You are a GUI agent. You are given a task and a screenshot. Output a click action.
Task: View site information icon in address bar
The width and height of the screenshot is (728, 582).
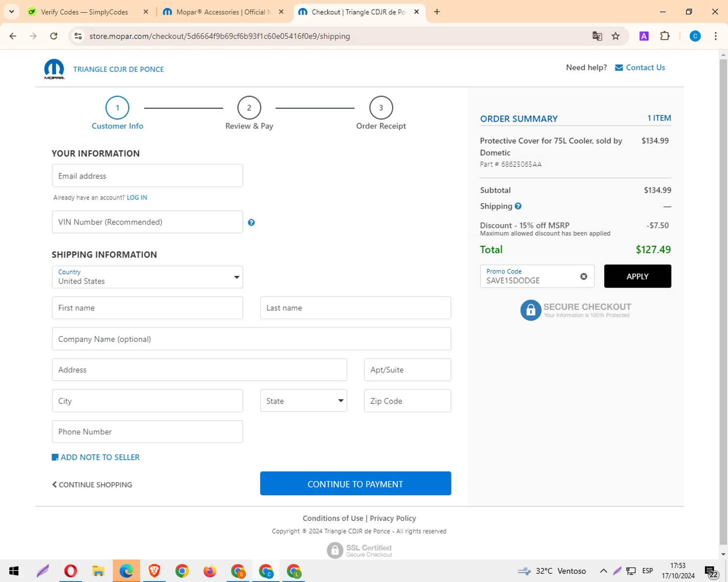click(78, 36)
